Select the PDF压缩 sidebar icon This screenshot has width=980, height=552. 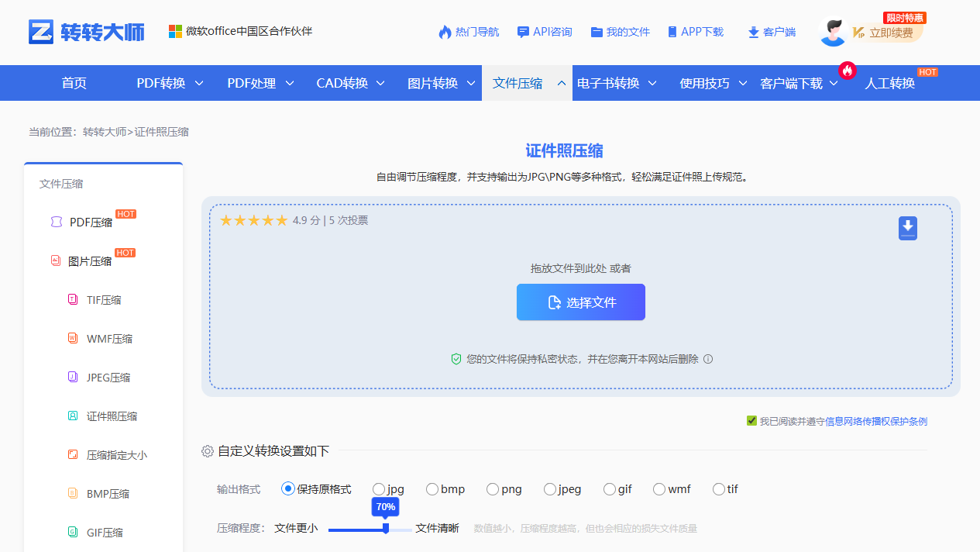(56, 222)
